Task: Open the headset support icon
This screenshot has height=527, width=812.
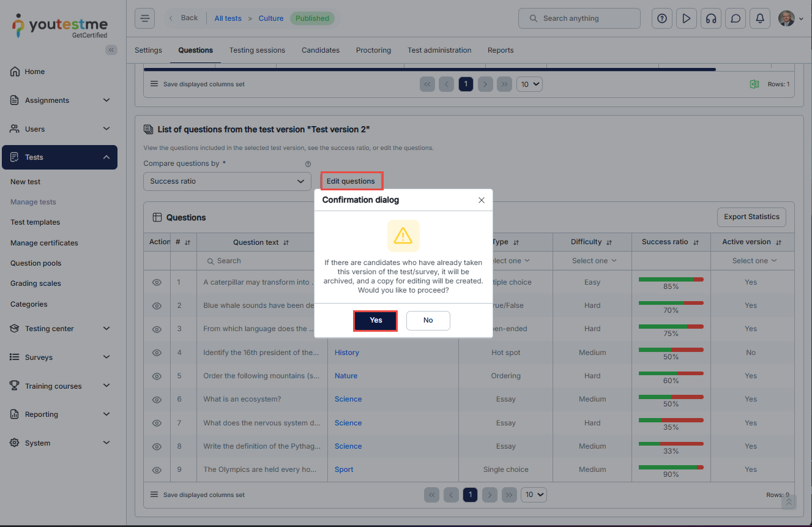Action: (x=710, y=18)
